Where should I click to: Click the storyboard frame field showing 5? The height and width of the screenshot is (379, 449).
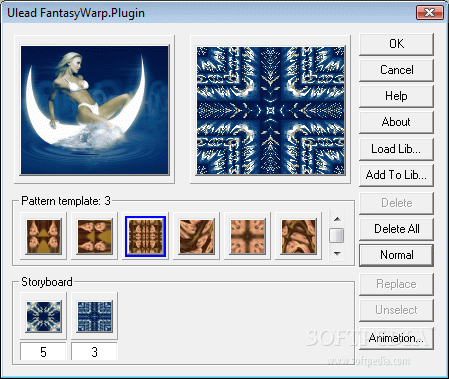(x=43, y=352)
